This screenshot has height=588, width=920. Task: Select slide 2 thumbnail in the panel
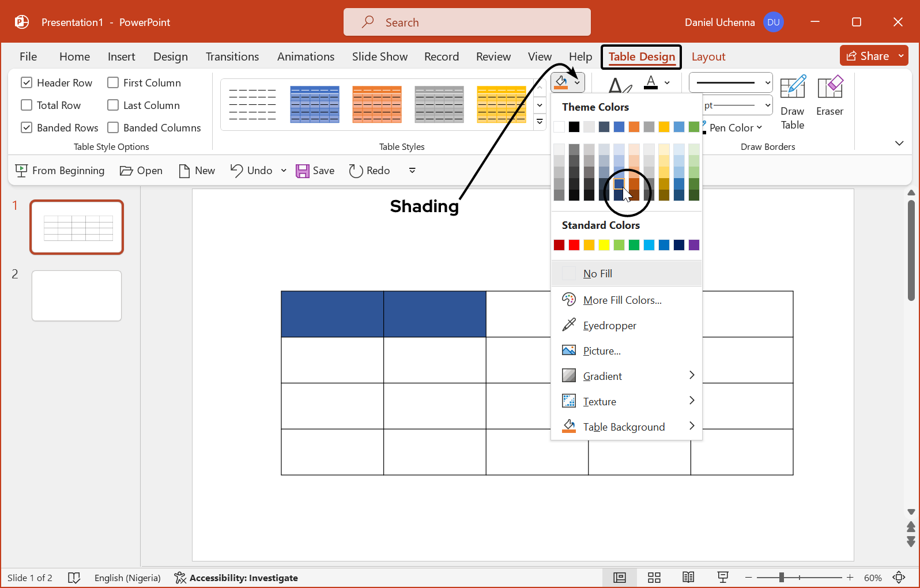[x=77, y=296]
